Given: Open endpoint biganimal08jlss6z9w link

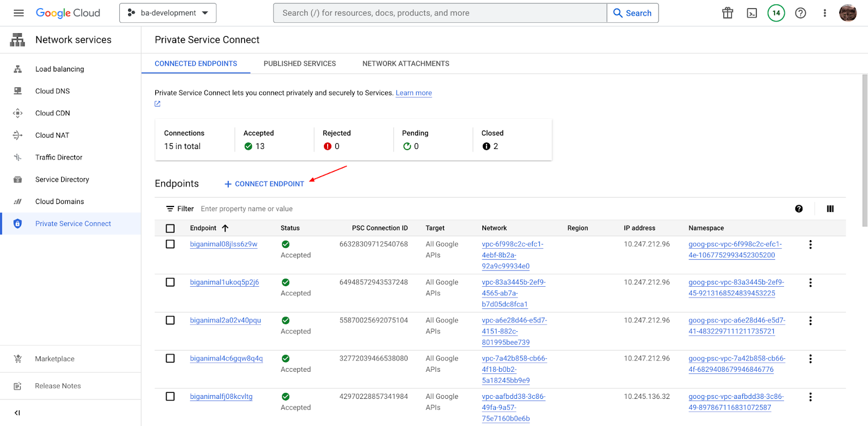Looking at the screenshot, I should pos(224,244).
